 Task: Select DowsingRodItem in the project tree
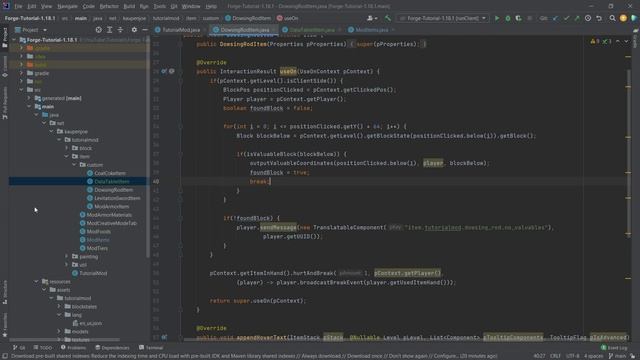113,190
